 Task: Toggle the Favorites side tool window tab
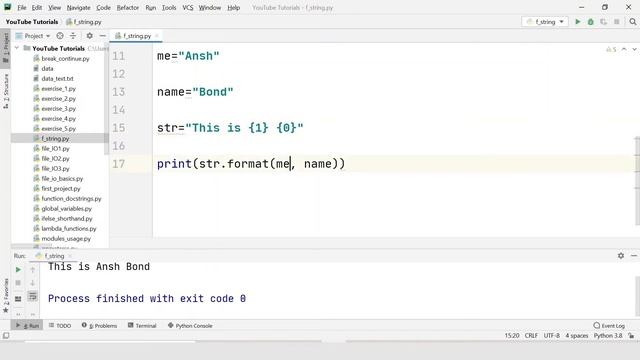[x=6, y=296]
